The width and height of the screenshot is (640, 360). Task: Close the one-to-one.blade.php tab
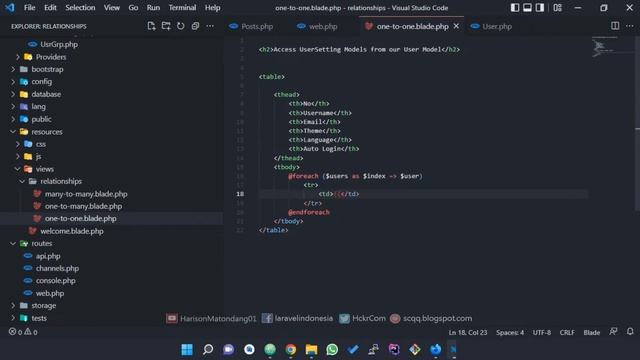coord(456,26)
